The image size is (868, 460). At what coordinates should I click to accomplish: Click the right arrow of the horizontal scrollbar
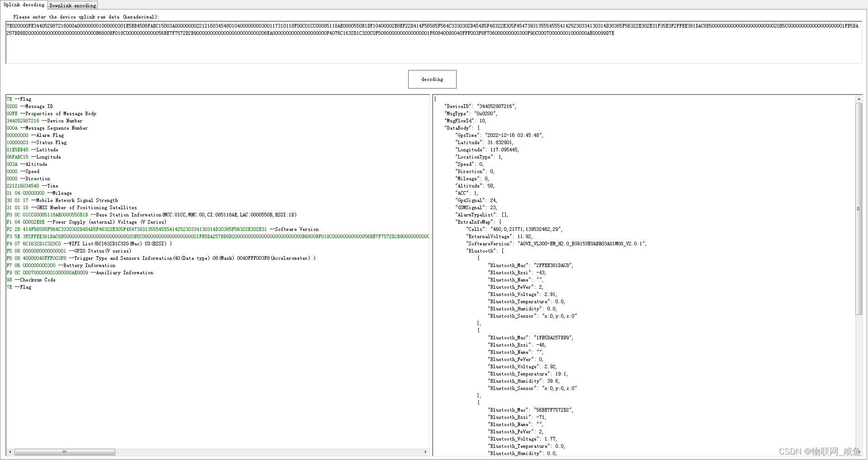425,451
